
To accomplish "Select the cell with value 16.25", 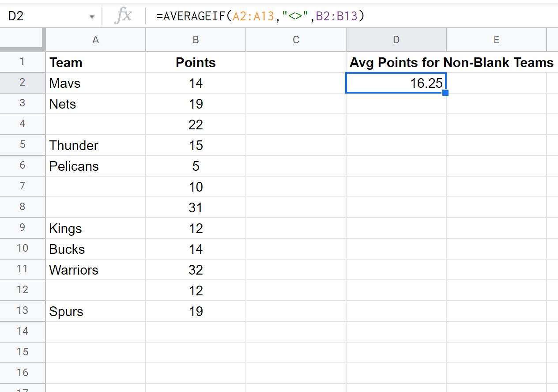I will pos(396,83).
